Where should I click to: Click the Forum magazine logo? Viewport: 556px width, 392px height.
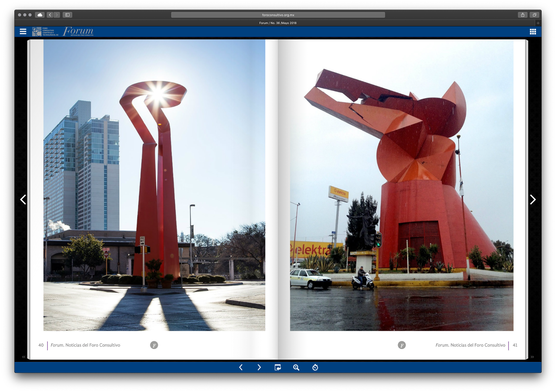[x=78, y=31]
